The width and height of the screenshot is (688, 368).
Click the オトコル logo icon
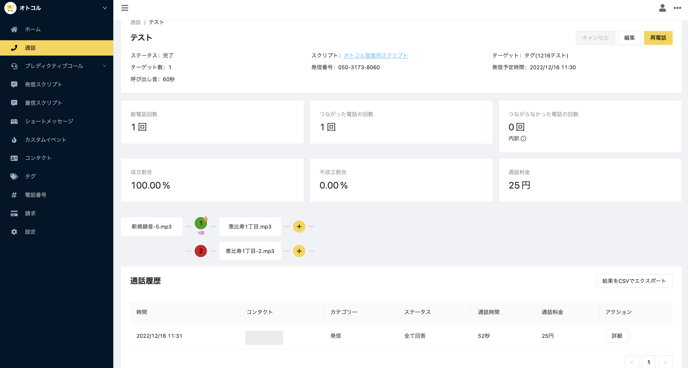[x=10, y=8]
